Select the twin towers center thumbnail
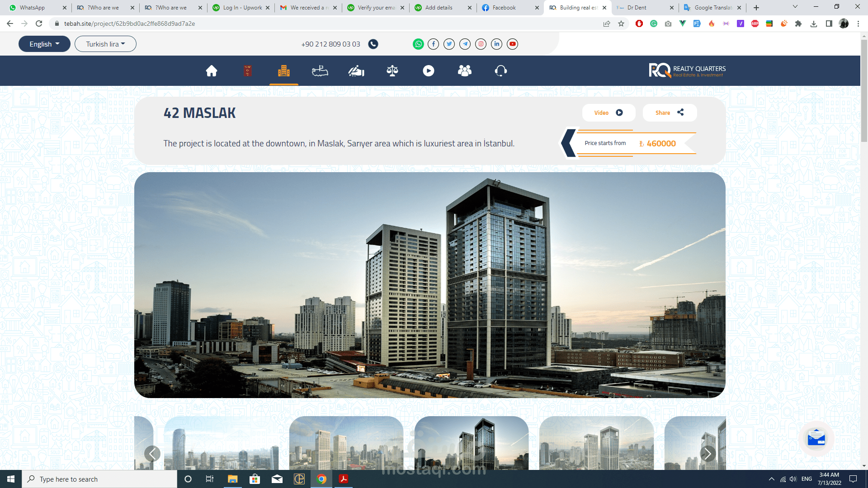 point(471,443)
